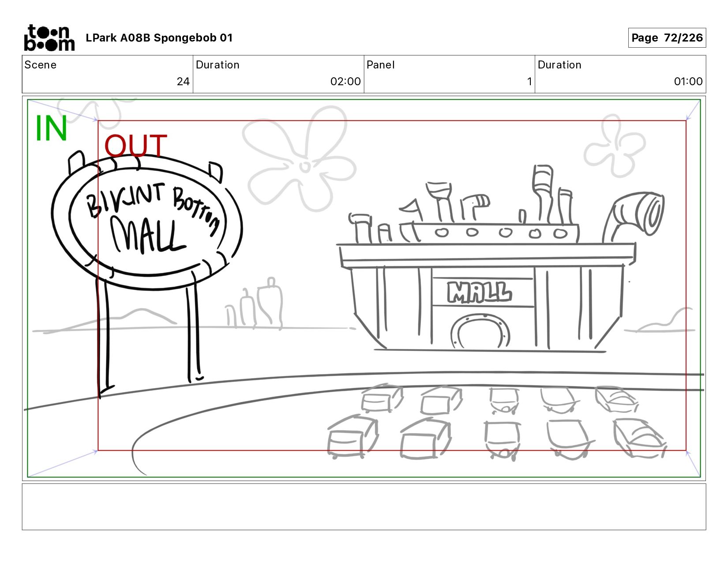Click the large curved pipe on the mall roof
Viewport: 728px width, 563px height.
(633, 216)
